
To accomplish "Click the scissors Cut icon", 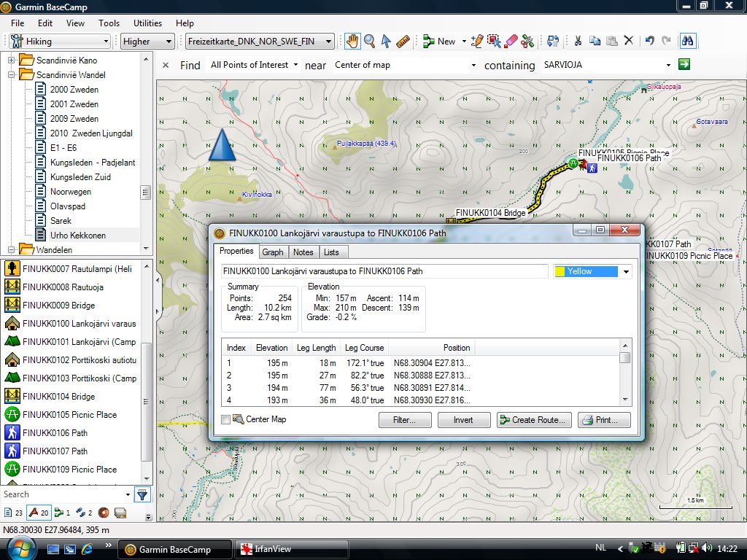I will click(577, 42).
